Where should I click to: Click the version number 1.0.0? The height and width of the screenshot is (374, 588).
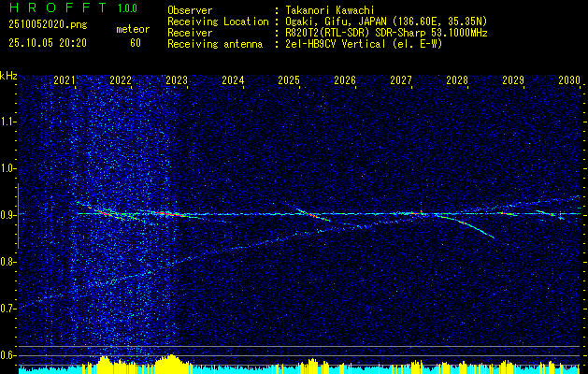click(127, 8)
